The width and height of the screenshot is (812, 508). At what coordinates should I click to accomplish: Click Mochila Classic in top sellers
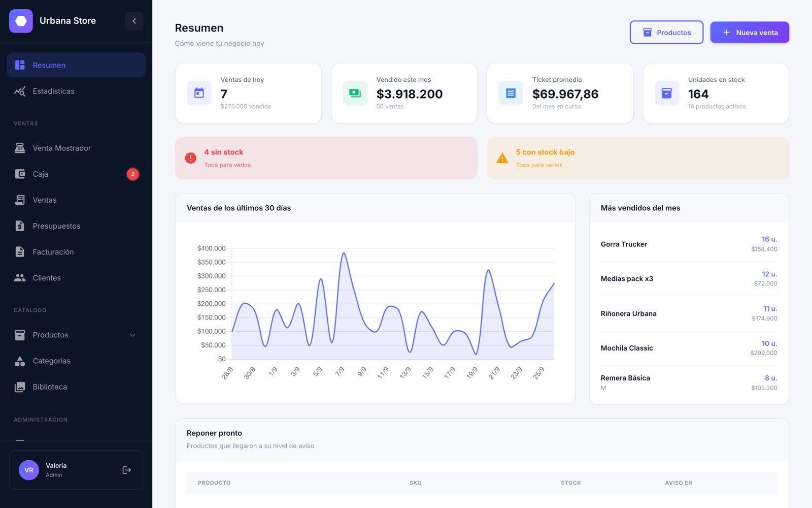click(689, 348)
